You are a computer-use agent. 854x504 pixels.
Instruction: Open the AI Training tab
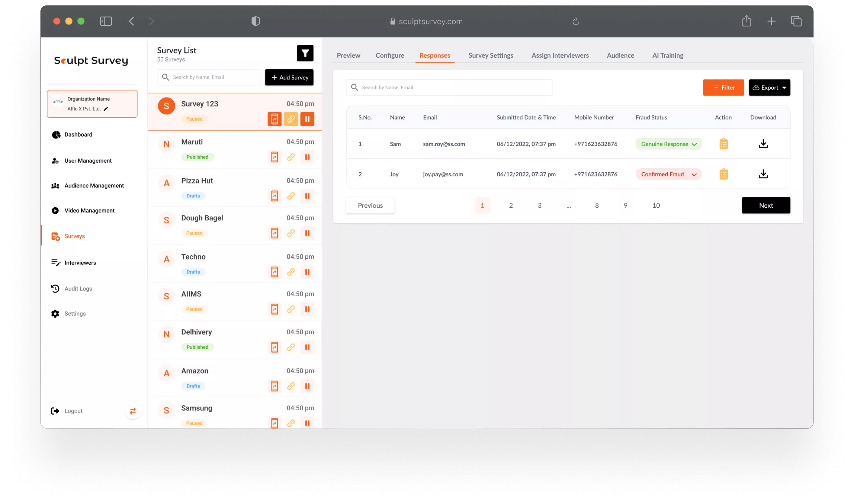pos(667,55)
